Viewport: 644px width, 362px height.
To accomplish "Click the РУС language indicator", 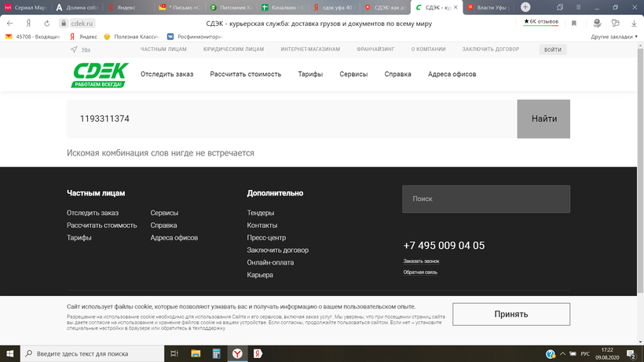I will pos(585,354).
